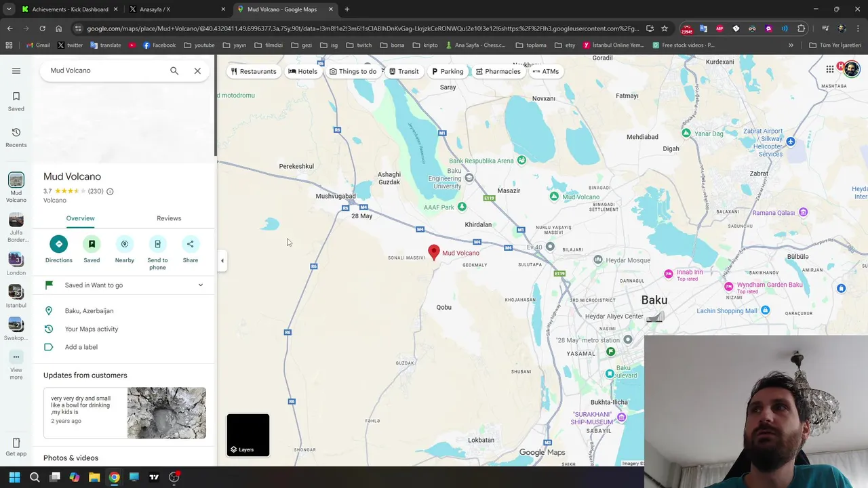Click the red Mud Volcano pin
The height and width of the screenshot is (488, 868).
[x=434, y=253]
